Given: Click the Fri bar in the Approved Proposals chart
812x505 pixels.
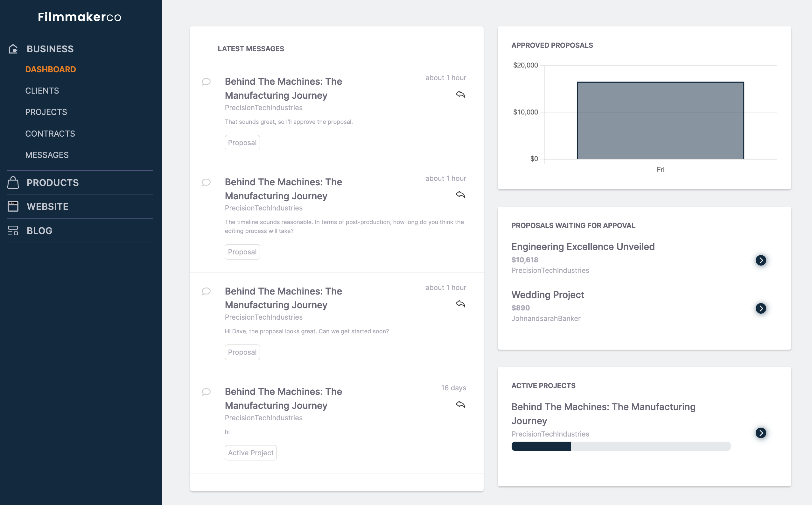Looking at the screenshot, I should (660, 120).
